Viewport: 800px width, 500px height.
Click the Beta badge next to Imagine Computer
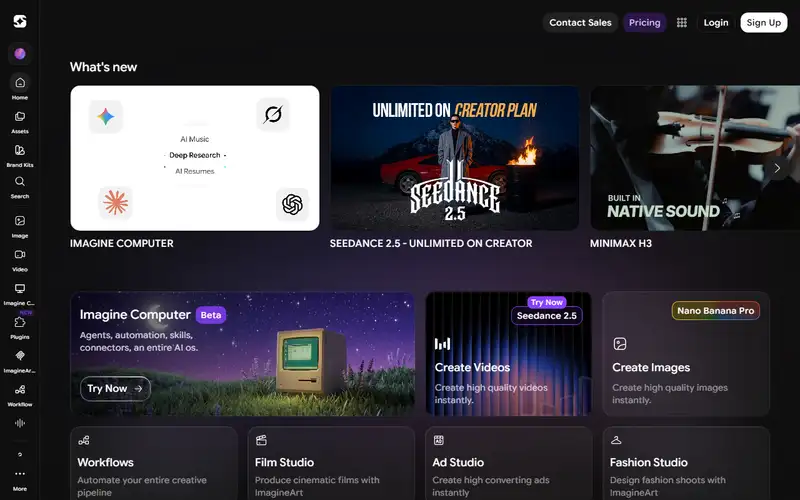pos(211,315)
